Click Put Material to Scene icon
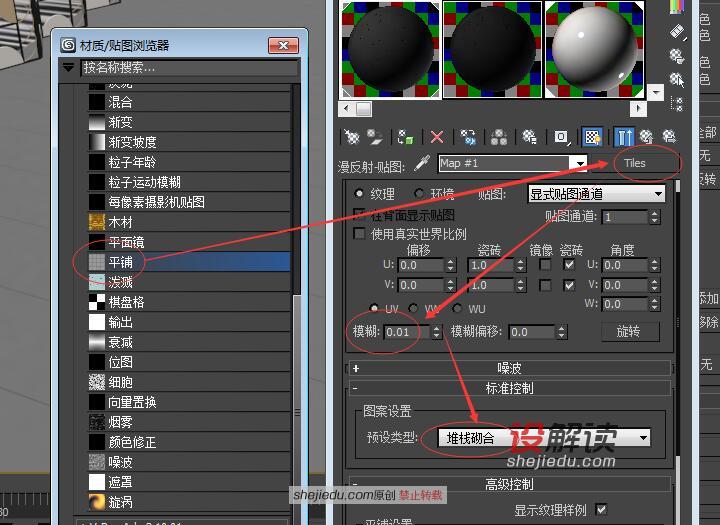720x525 pixels. (x=375, y=137)
